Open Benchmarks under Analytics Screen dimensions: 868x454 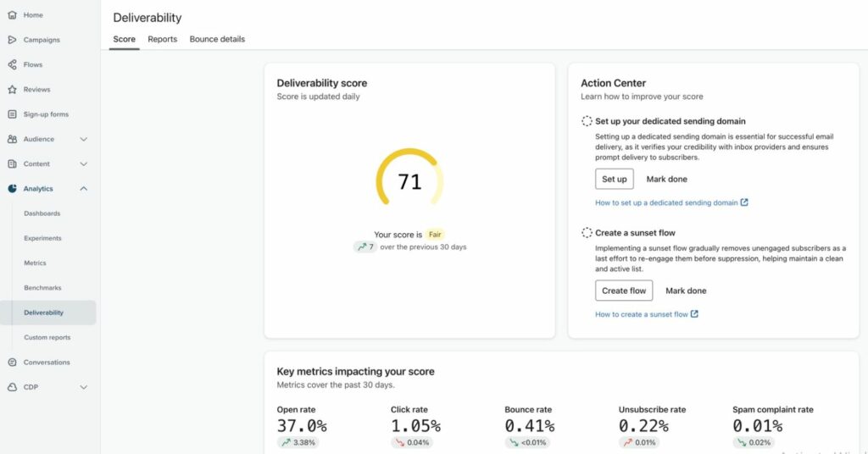[x=42, y=288]
